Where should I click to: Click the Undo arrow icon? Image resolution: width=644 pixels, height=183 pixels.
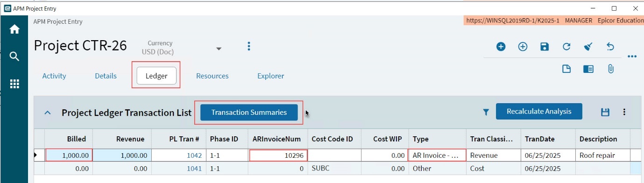pyautogui.click(x=610, y=47)
